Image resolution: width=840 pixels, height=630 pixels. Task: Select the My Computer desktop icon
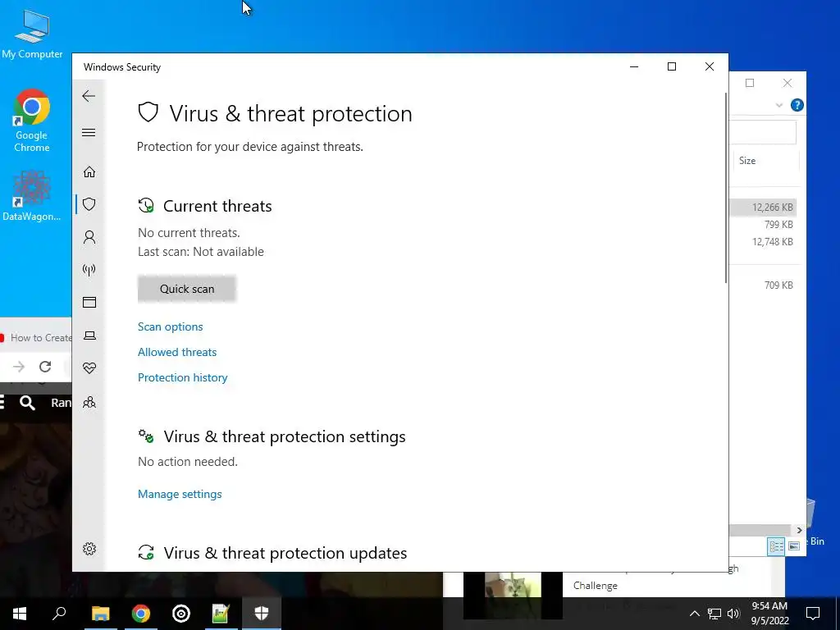(x=32, y=34)
